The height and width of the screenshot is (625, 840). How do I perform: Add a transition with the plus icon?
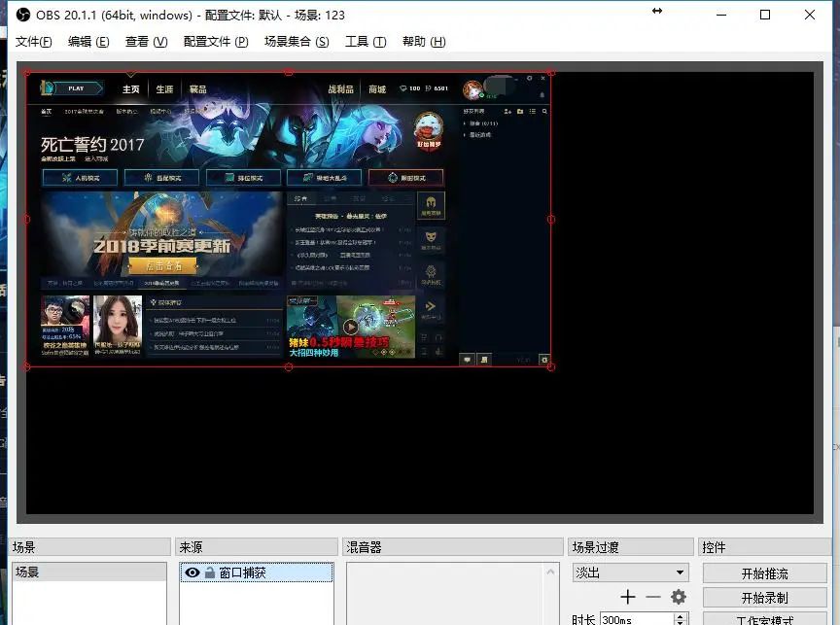tap(628, 597)
